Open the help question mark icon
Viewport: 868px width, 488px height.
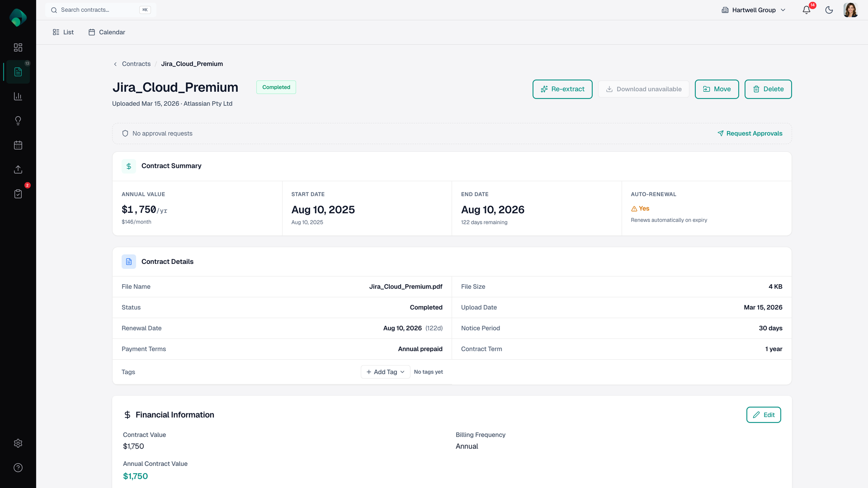[18, 468]
